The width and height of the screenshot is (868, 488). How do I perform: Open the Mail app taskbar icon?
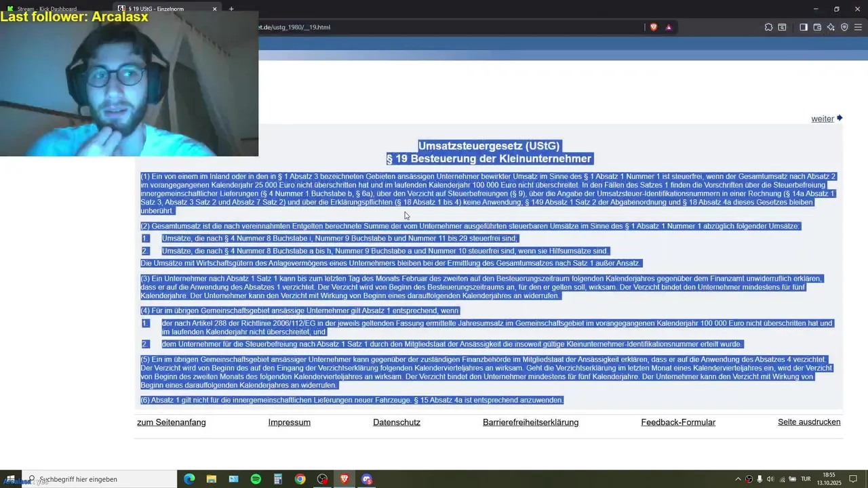coord(233,479)
